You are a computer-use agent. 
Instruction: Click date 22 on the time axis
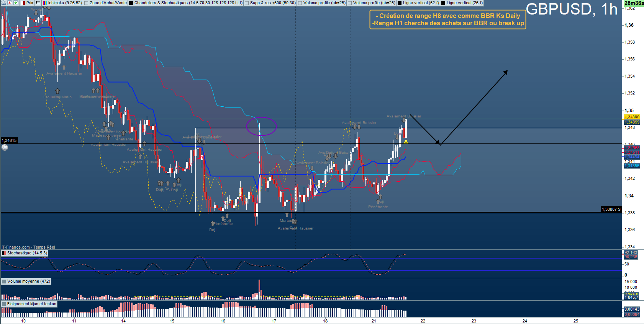click(x=423, y=321)
